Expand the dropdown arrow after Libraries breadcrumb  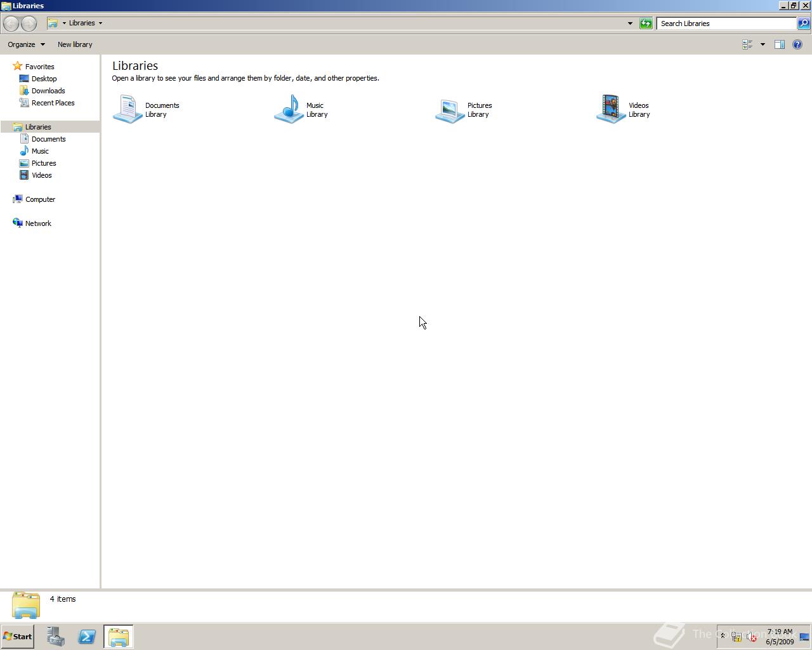(x=100, y=23)
